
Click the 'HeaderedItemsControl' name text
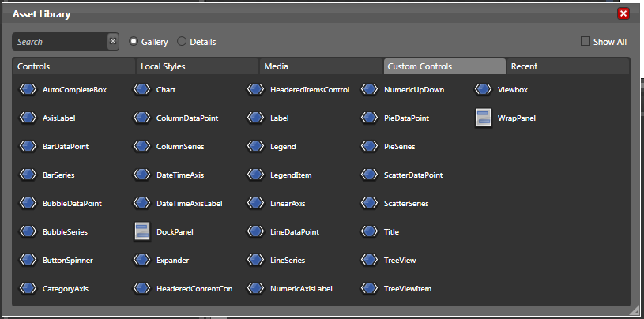tap(310, 89)
